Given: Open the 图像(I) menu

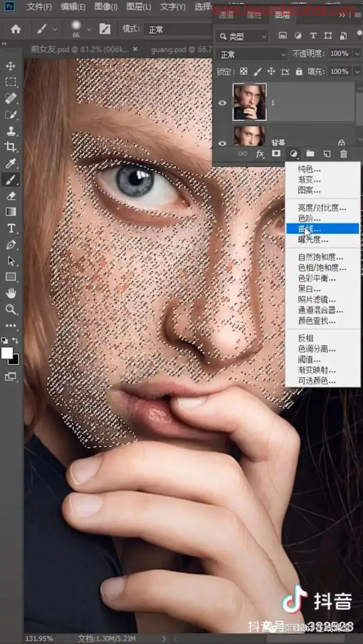Looking at the screenshot, I should tap(107, 7).
